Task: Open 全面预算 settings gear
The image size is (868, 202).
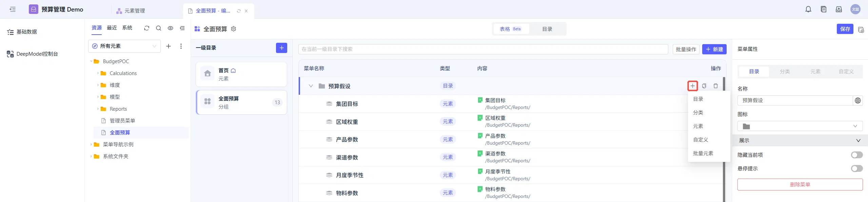Action: 234,29
